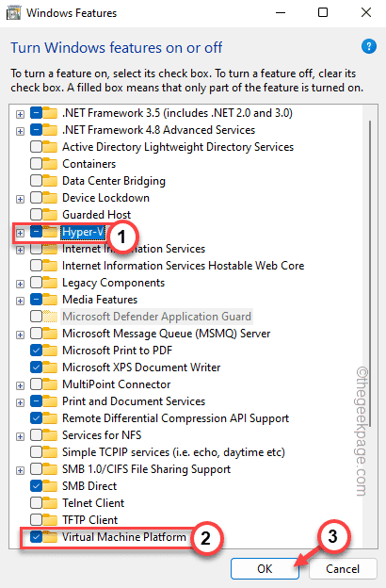This screenshot has height=588, width=386.
Task: Click the SMB Direct folder icon
Action: 50,486
